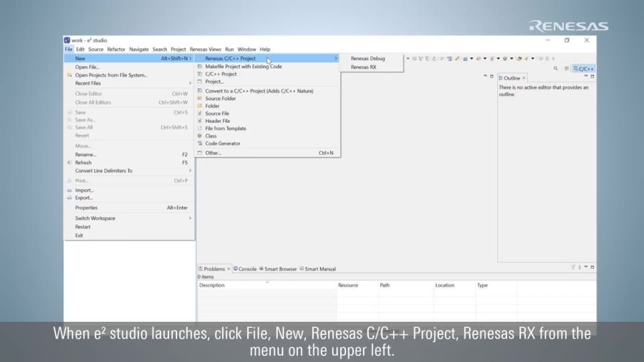Sort by the Resource column header
644x362 pixels.
click(357, 286)
